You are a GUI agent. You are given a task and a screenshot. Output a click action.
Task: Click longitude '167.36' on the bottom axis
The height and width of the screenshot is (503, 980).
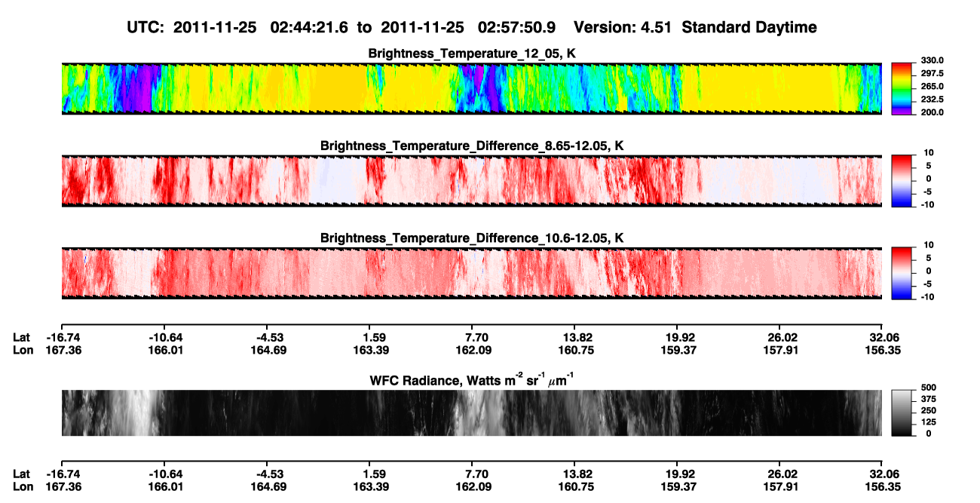[x=62, y=486]
